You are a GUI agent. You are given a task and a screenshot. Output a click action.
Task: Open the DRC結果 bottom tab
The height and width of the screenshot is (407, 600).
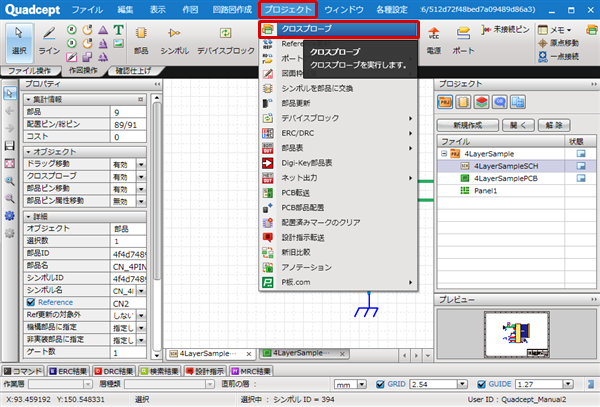click(x=114, y=371)
